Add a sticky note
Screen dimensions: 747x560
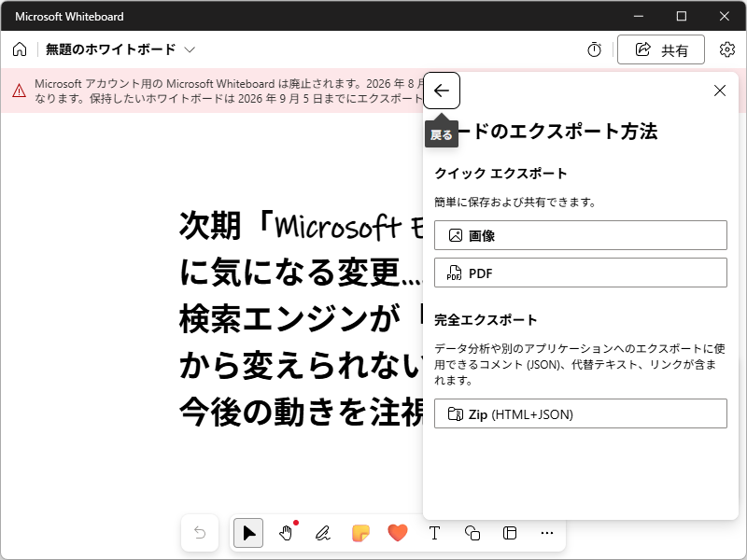(360, 533)
